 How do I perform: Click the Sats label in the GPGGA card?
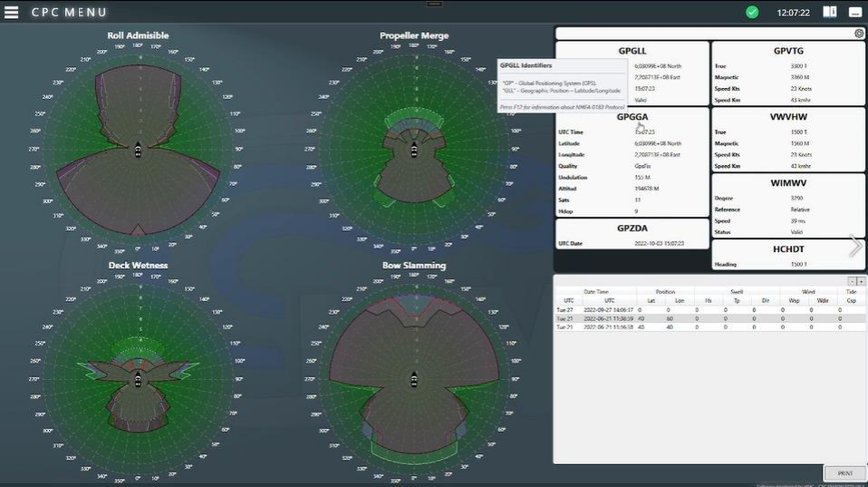point(564,200)
